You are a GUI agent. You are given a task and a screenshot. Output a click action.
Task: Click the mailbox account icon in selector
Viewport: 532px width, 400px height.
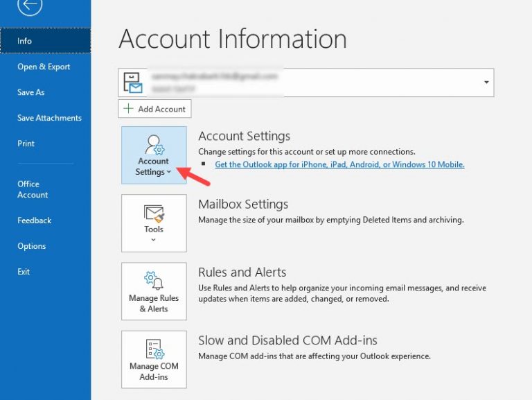coord(133,82)
